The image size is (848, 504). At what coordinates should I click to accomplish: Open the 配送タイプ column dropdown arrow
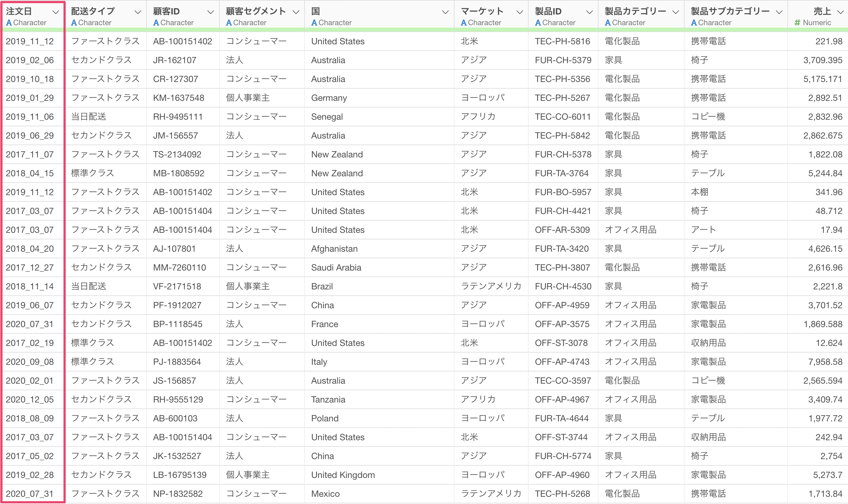(x=138, y=12)
